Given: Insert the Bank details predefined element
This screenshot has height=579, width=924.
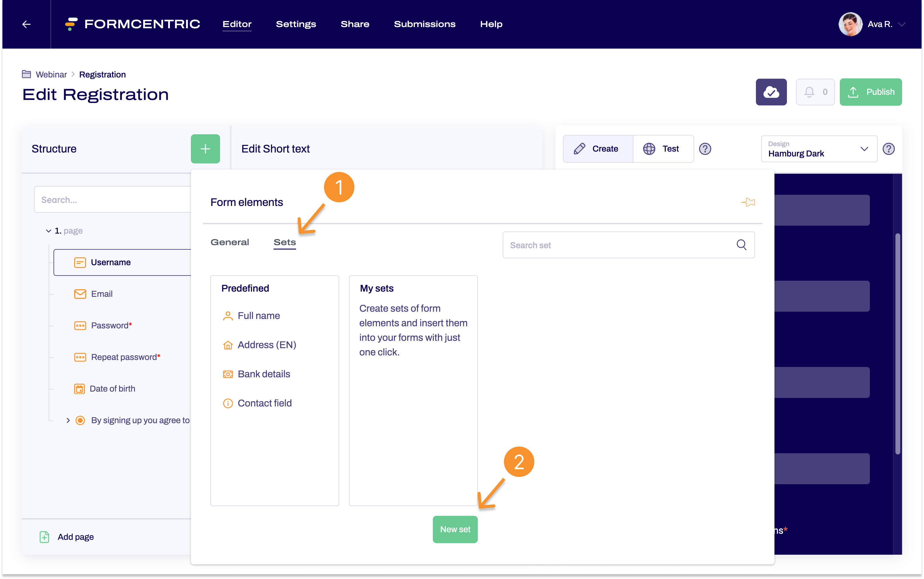Looking at the screenshot, I should tap(264, 374).
